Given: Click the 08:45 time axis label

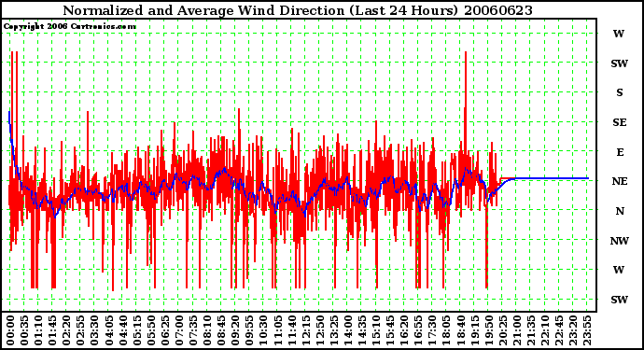Looking at the screenshot, I should point(221,330).
